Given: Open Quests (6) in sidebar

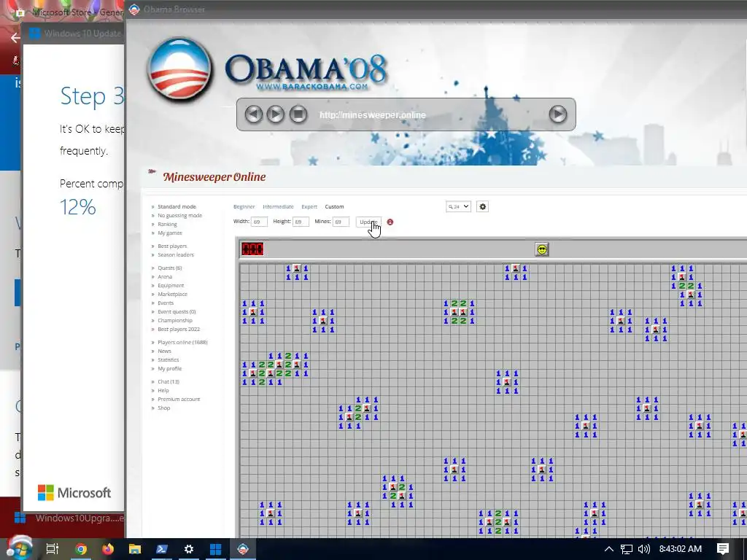Looking at the screenshot, I should point(169,268).
